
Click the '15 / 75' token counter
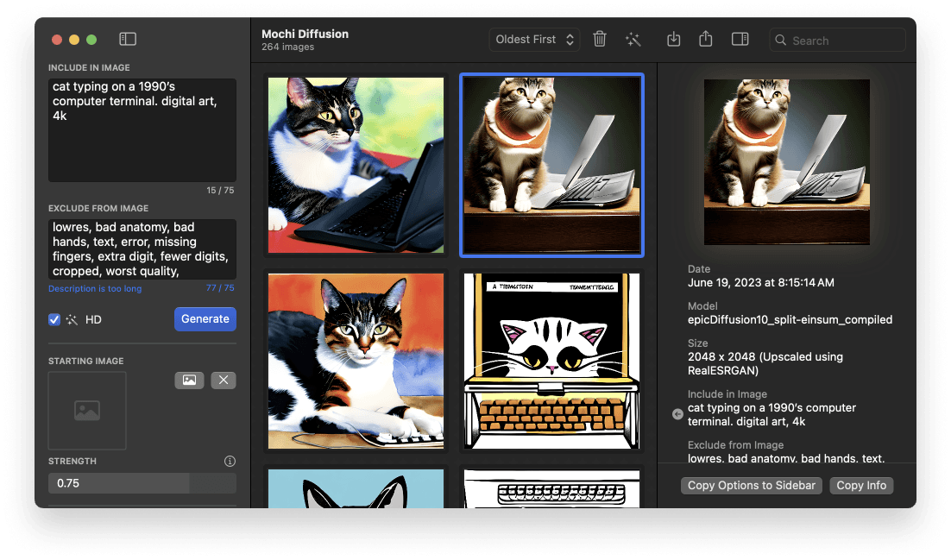pyautogui.click(x=220, y=191)
